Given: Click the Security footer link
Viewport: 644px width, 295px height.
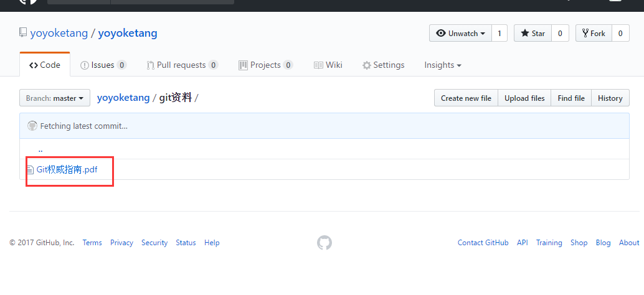Looking at the screenshot, I should coord(154,243).
